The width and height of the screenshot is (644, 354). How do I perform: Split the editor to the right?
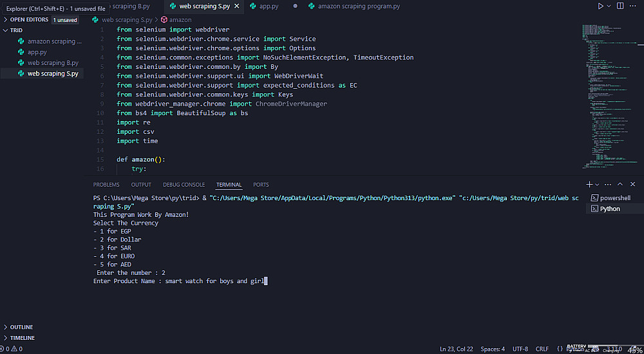pyautogui.click(x=620, y=6)
